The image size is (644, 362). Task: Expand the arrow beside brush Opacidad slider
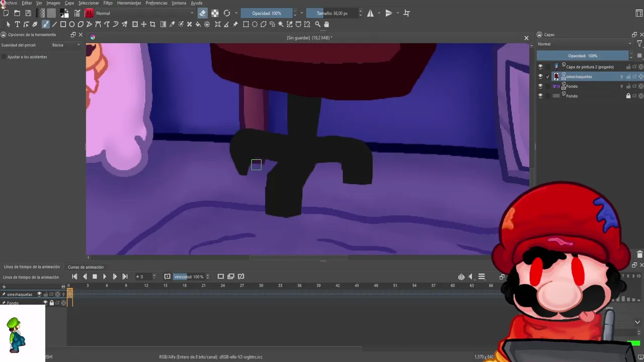[x=301, y=13]
